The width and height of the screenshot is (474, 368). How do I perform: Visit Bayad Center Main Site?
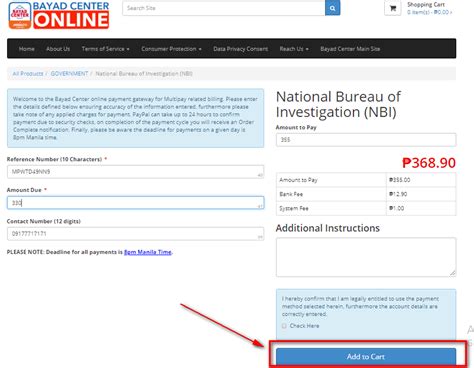(350, 49)
